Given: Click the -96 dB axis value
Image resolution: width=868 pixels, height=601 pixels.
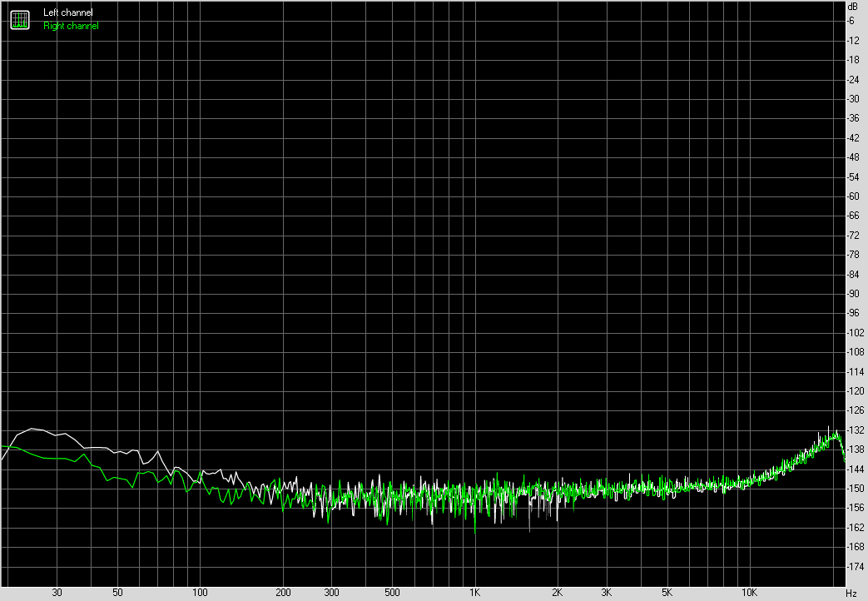Looking at the screenshot, I should pyautogui.click(x=854, y=313).
